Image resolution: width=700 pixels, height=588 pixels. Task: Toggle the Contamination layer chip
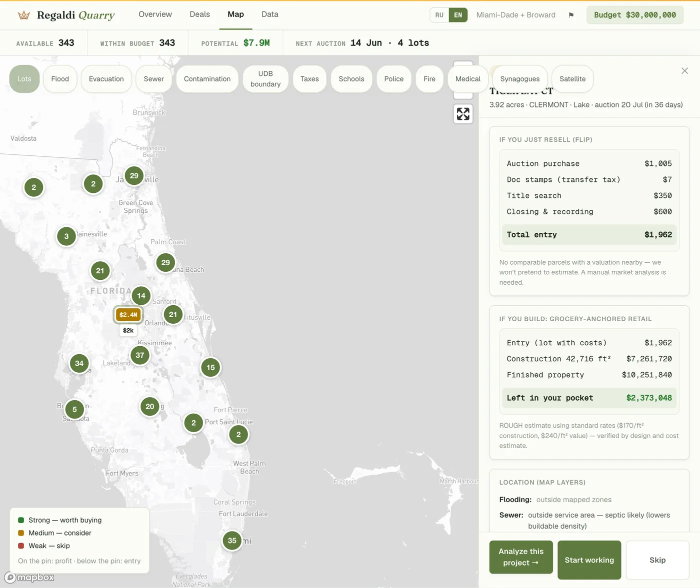click(x=207, y=79)
